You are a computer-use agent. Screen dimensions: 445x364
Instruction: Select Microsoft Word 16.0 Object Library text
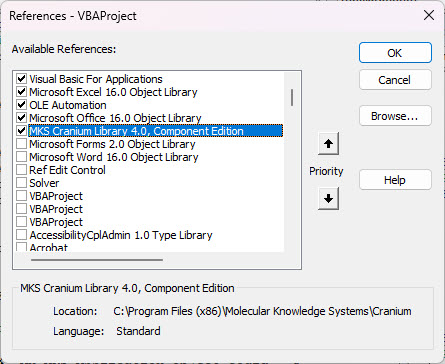click(114, 157)
